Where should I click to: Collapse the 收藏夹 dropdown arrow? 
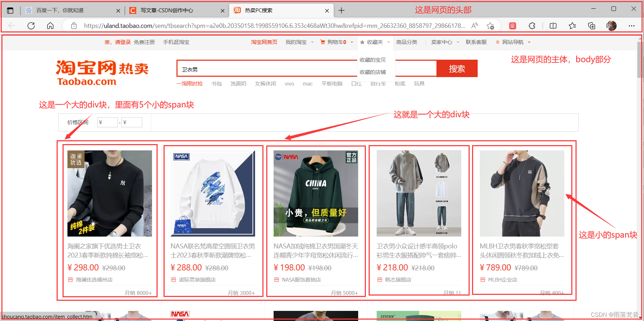pos(389,42)
